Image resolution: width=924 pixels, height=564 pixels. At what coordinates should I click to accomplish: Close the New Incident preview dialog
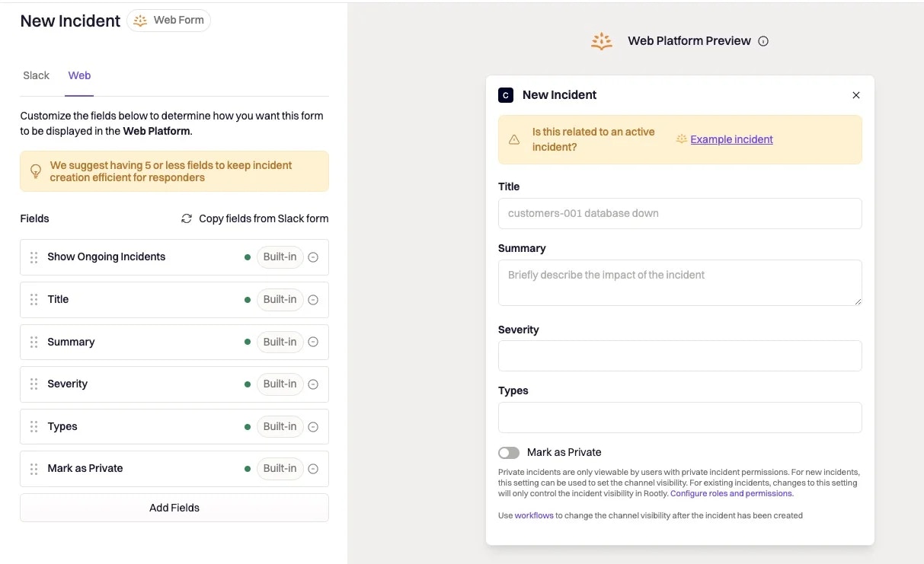click(856, 95)
